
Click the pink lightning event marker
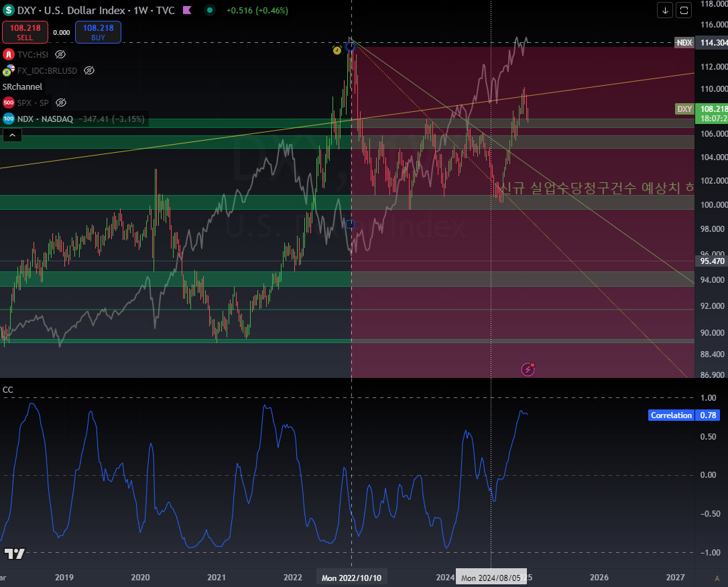pos(528,369)
